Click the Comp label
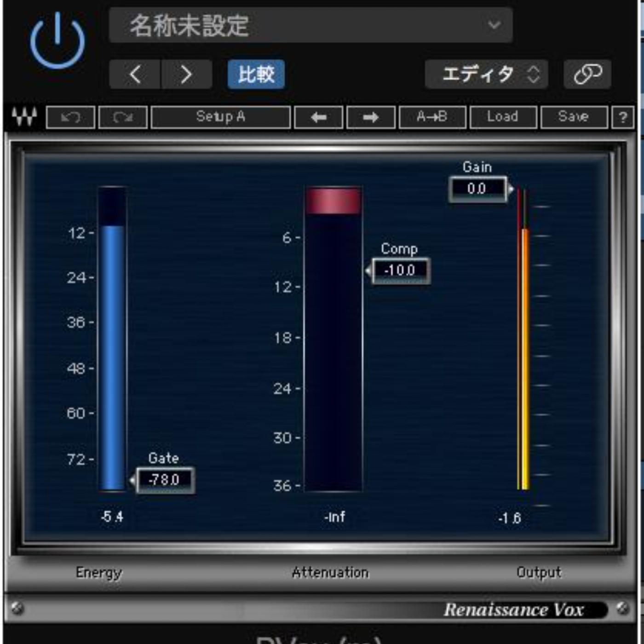 (399, 249)
